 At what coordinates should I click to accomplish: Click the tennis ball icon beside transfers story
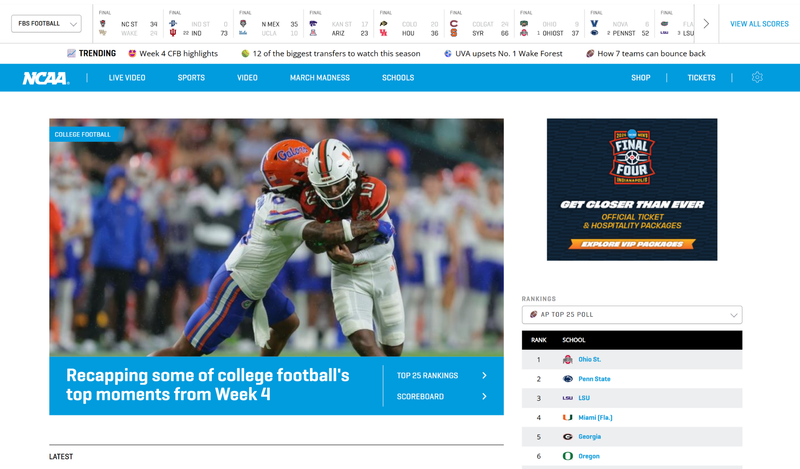pos(245,54)
